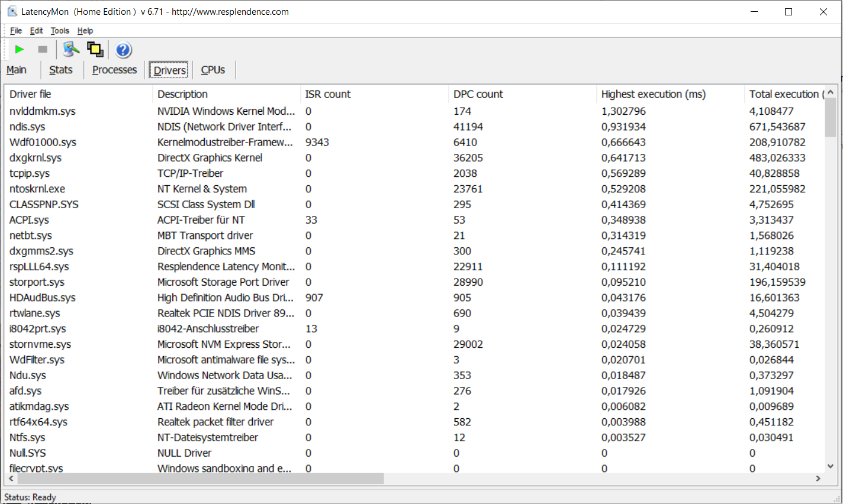The width and height of the screenshot is (843, 504).
Task: Sort by the Total execution column header
Action: [784, 94]
